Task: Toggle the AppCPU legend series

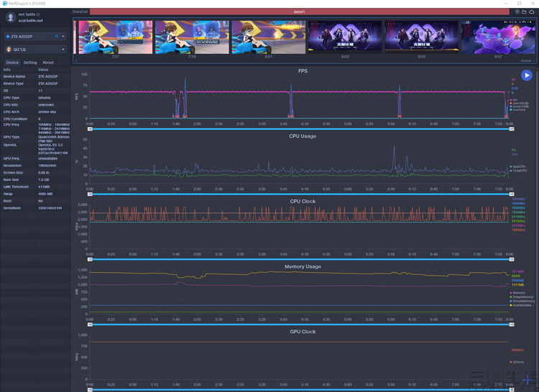Action: [x=517, y=167]
